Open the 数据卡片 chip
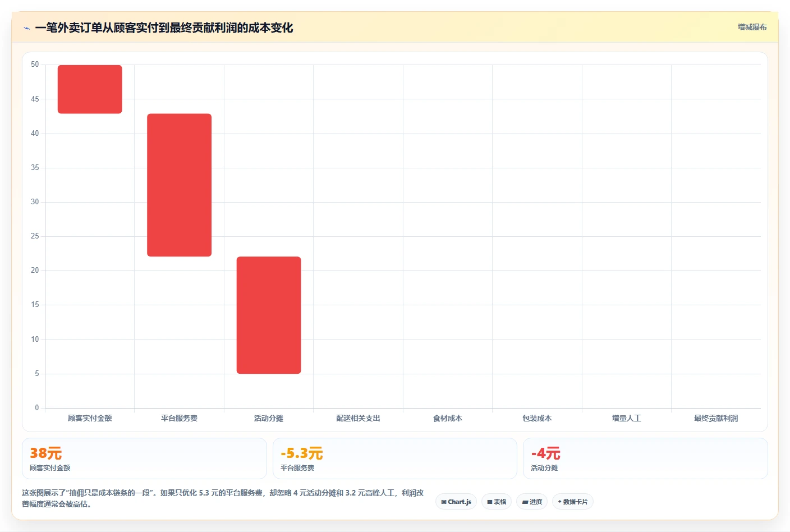 573,502
